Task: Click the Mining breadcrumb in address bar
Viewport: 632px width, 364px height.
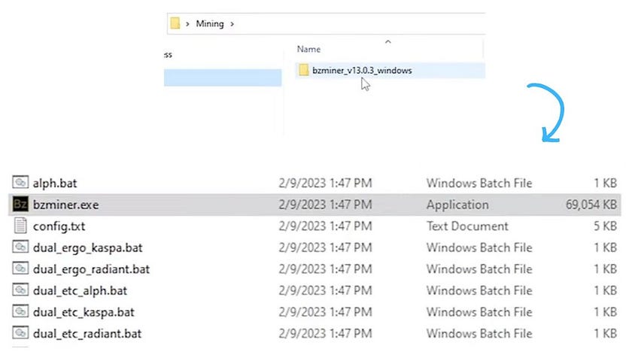Action: [x=210, y=24]
